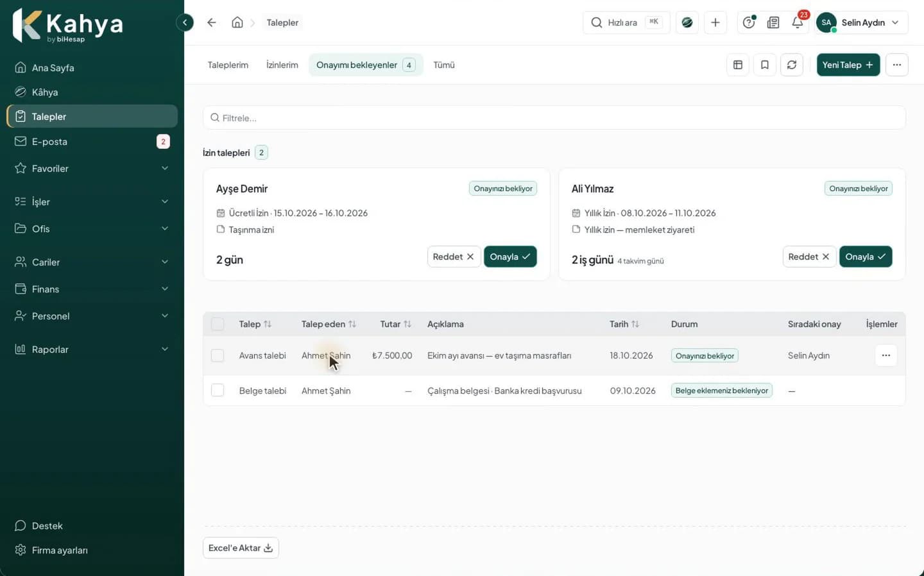Switch to the İzinlerim tab
Screen dimensions: 924x576
[282, 65]
